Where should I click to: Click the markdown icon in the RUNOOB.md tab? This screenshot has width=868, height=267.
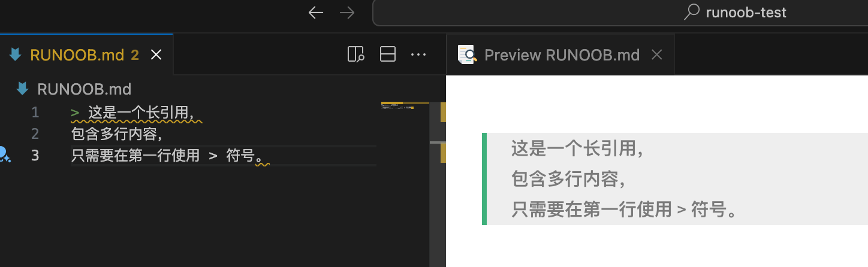tap(16, 55)
